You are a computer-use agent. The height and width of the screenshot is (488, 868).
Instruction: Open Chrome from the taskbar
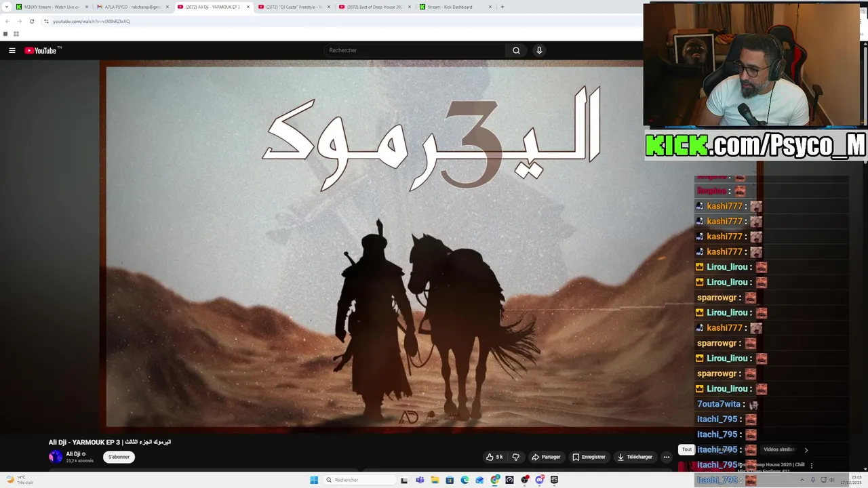pos(495,480)
